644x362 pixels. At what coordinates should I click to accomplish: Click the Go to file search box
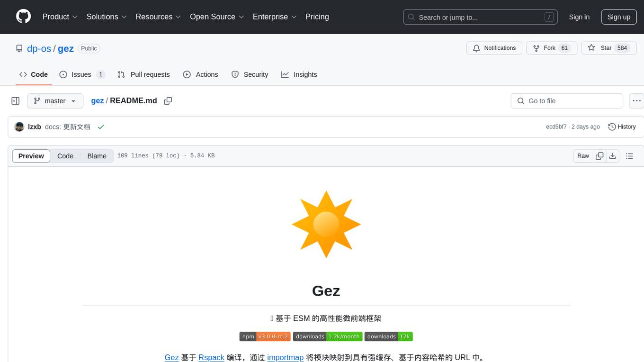pyautogui.click(x=567, y=101)
